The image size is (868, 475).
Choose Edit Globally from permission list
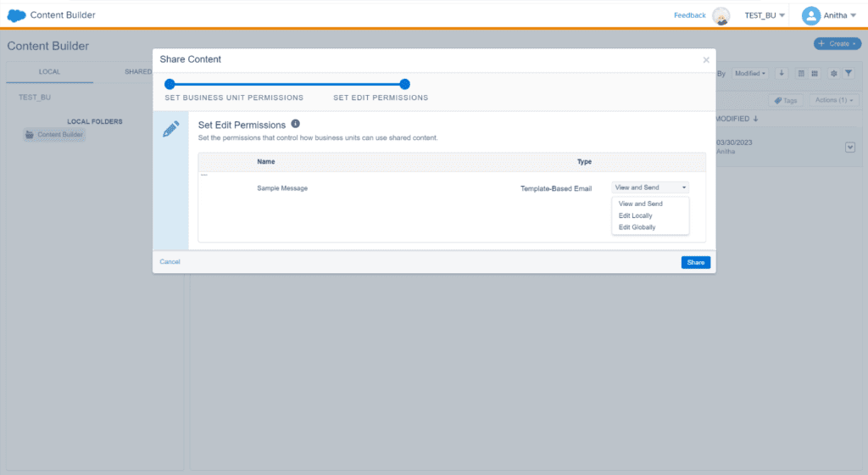click(x=637, y=227)
